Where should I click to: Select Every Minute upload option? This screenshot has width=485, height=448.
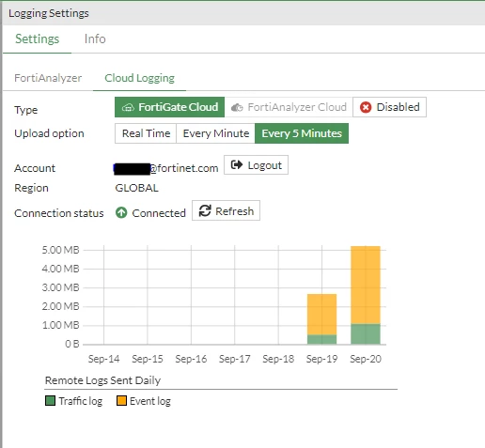[x=216, y=133]
